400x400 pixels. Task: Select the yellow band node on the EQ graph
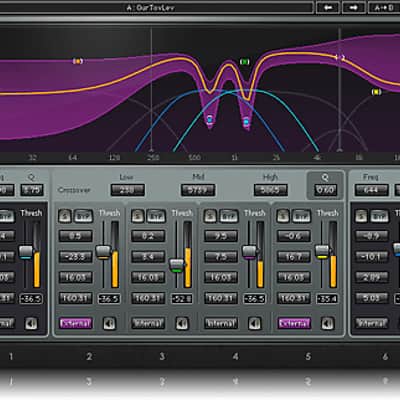point(376,92)
